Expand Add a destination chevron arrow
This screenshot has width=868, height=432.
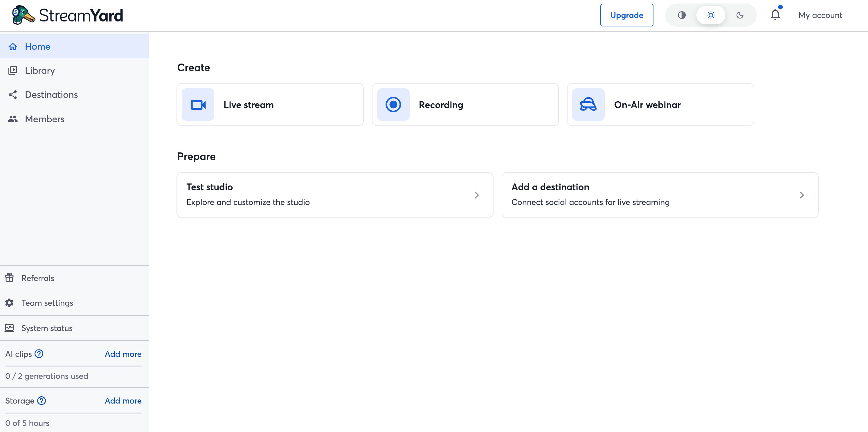pyautogui.click(x=802, y=195)
